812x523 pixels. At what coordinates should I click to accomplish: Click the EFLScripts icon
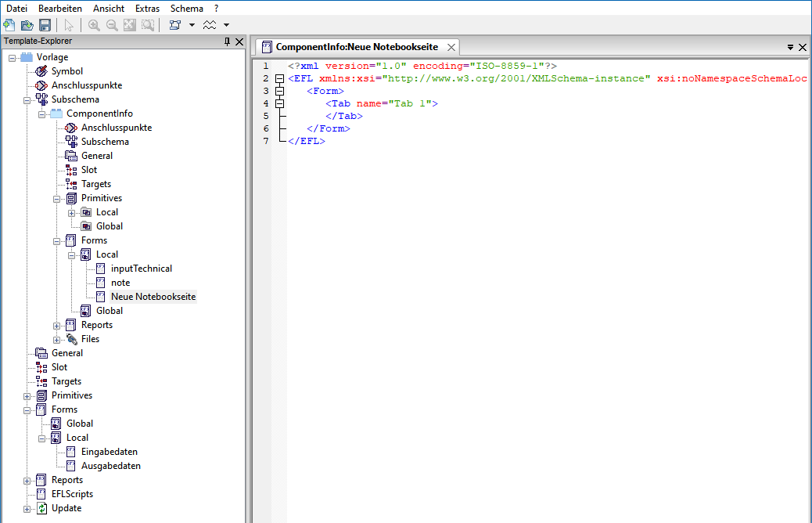click(x=41, y=494)
